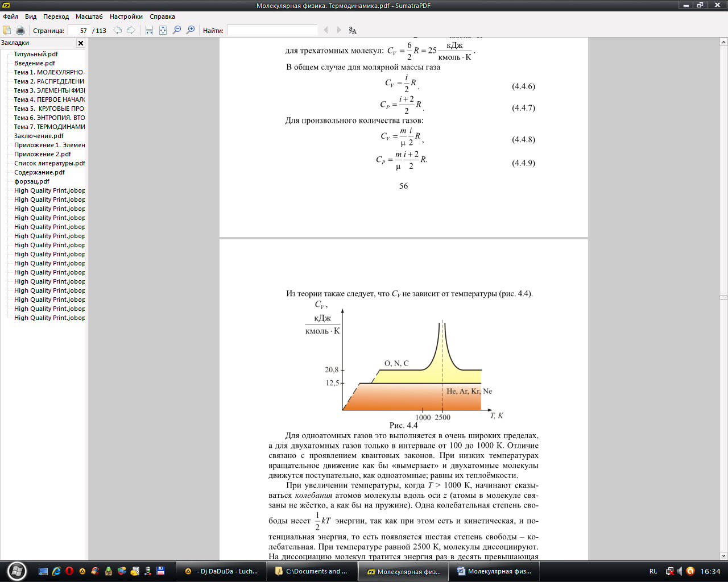
Task: Select the Fit Page view icon
Action: [x=163, y=30]
